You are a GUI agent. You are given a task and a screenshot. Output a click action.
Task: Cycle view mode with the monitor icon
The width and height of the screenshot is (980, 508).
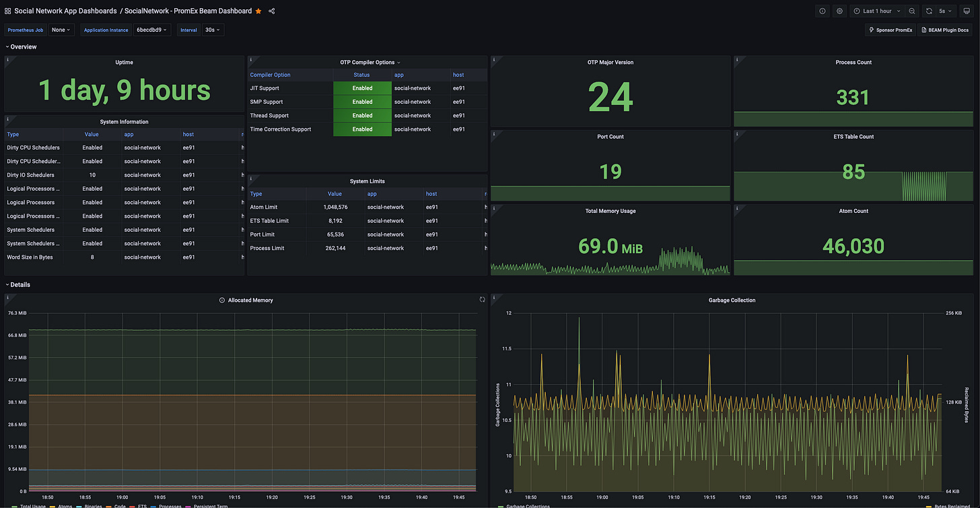pyautogui.click(x=967, y=11)
